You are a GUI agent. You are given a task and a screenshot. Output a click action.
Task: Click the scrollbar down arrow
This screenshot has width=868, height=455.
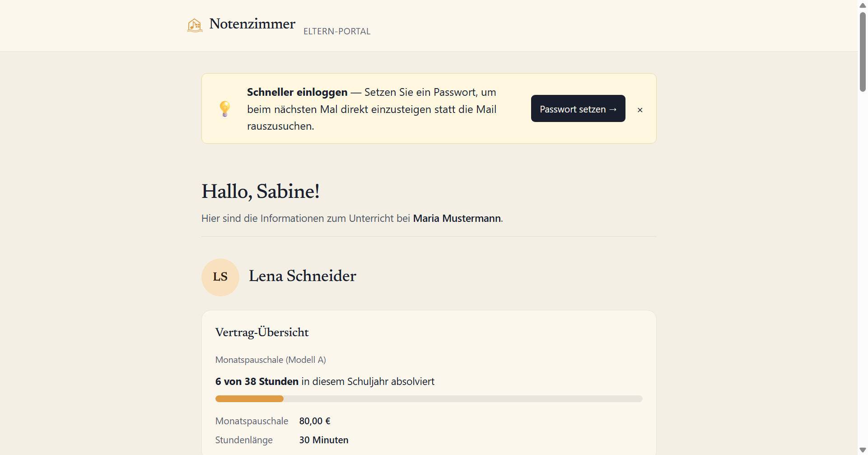863,450
